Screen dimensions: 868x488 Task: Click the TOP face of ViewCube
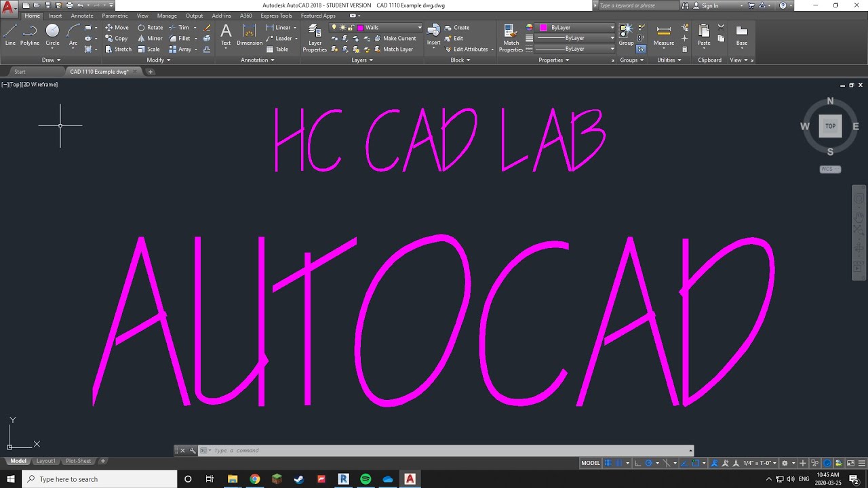tap(830, 126)
